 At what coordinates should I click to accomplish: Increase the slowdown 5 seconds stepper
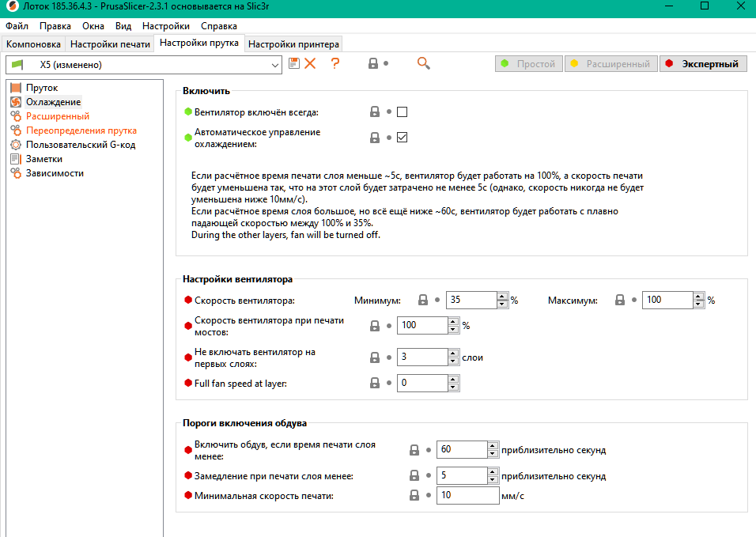493,471
